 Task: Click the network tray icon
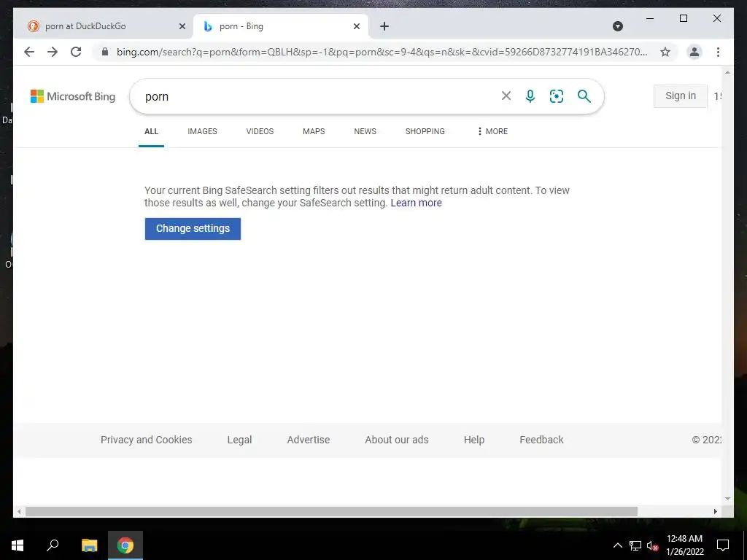(x=635, y=545)
